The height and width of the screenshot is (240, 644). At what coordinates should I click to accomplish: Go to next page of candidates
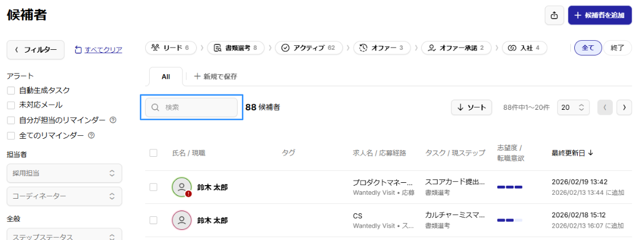click(624, 108)
